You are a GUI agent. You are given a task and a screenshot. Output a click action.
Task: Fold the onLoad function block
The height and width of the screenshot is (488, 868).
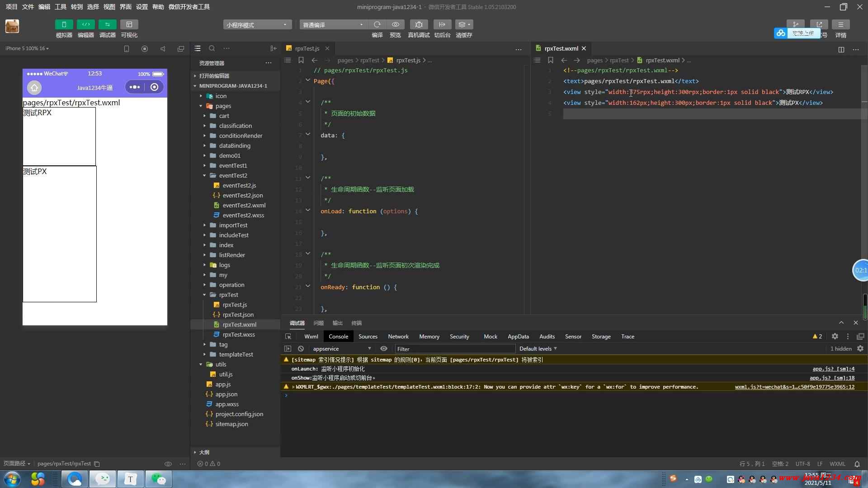pyautogui.click(x=308, y=210)
